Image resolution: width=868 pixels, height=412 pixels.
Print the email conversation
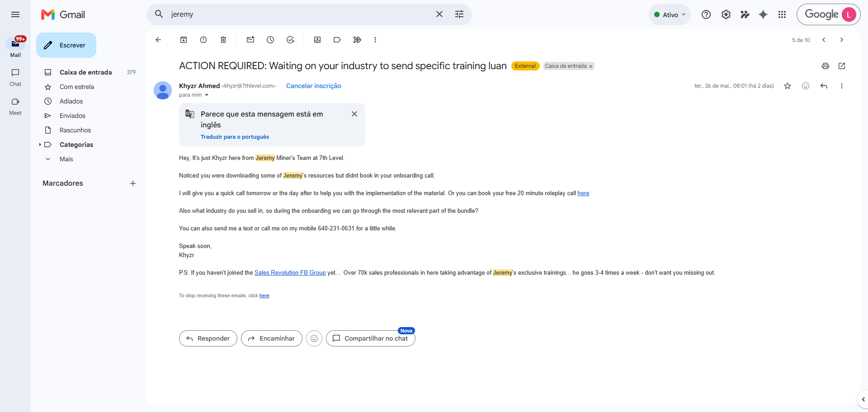point(826,66)
